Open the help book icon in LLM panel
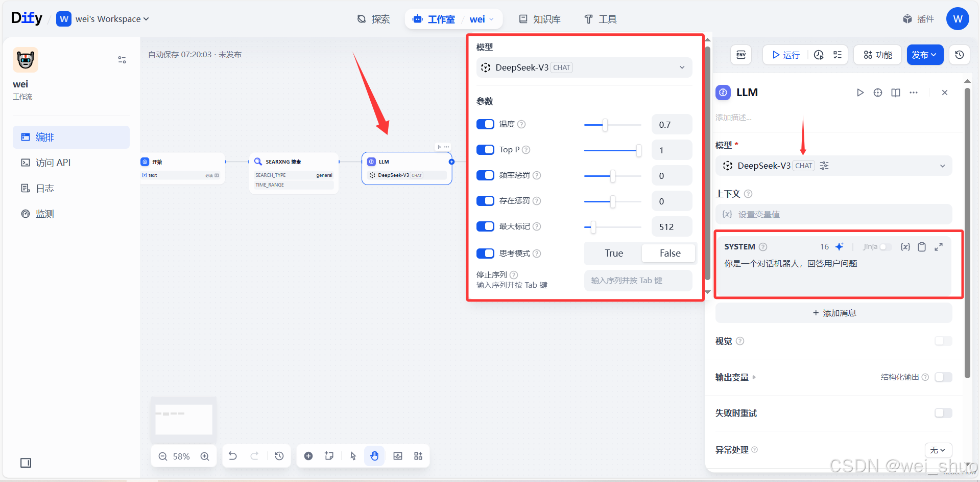This screenshot has width=980, height=482. pos(896,93)
